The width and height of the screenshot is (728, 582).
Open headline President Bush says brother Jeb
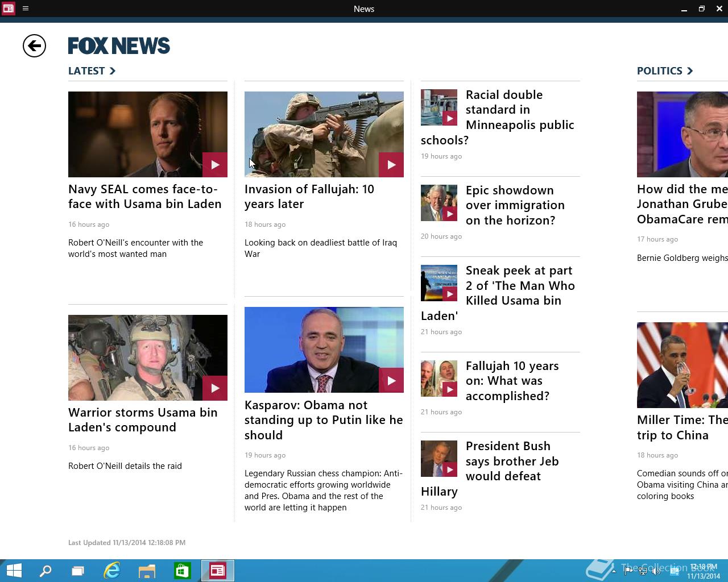point(490,468)
